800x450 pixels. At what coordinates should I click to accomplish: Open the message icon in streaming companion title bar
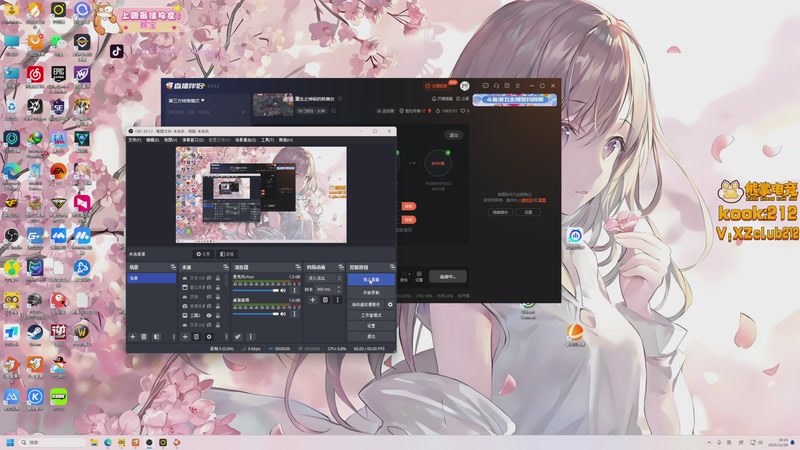pos(485,86)
